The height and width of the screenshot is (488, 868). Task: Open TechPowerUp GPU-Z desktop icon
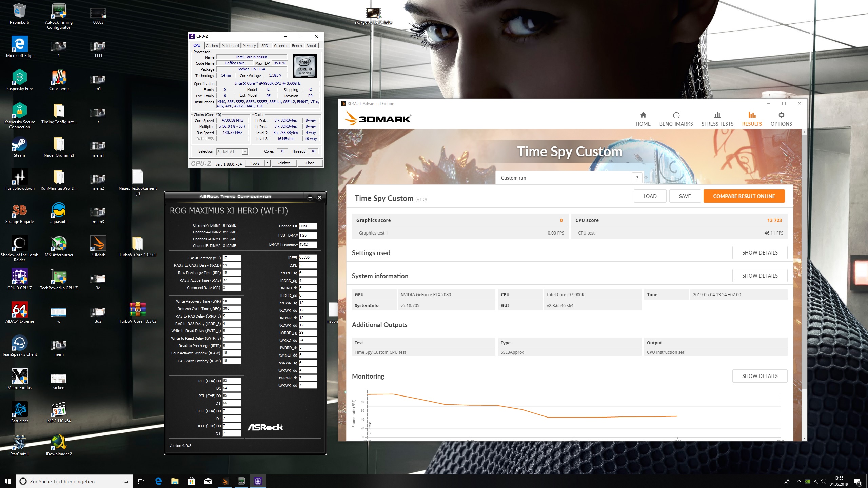tap(59, 277)
